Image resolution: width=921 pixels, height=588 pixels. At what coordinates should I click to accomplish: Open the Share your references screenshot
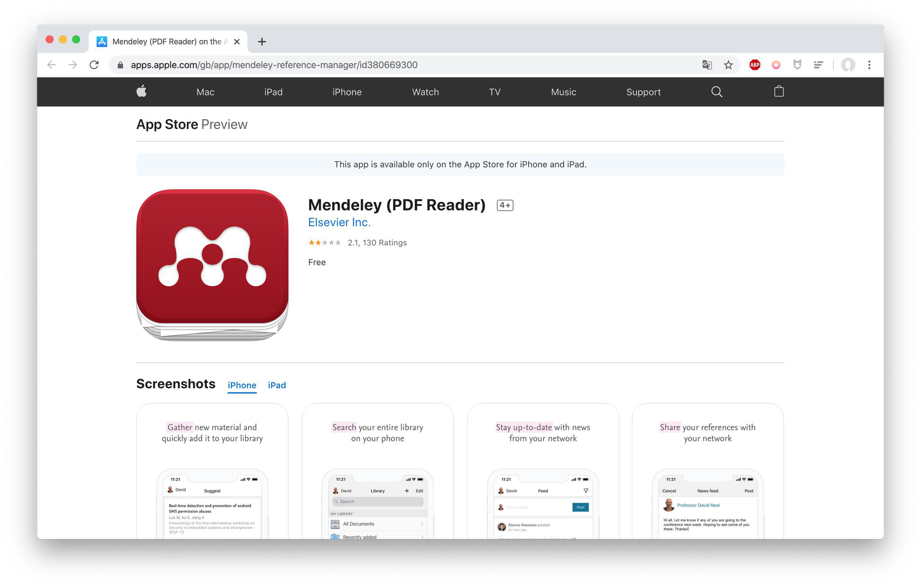pyautogui.click(x=708, y=471)
